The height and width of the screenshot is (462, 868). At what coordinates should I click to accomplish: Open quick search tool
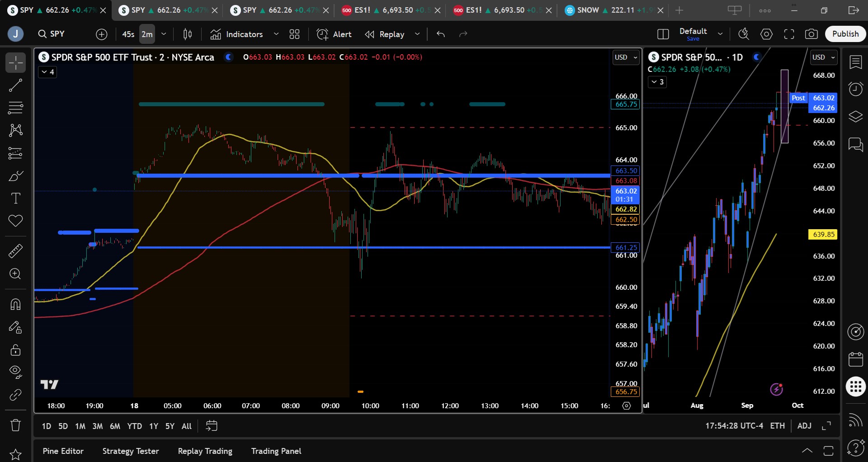744,34
